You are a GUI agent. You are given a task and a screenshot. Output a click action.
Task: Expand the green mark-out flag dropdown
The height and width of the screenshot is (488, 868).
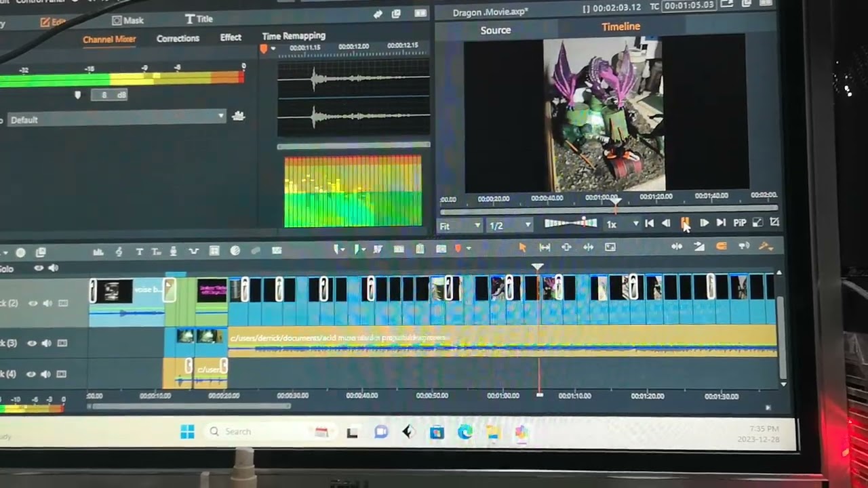[363, 249]
